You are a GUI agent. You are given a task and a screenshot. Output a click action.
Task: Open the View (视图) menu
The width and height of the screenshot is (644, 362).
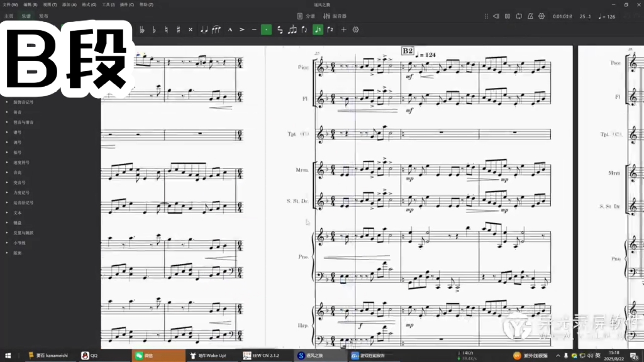coord(50,4)
